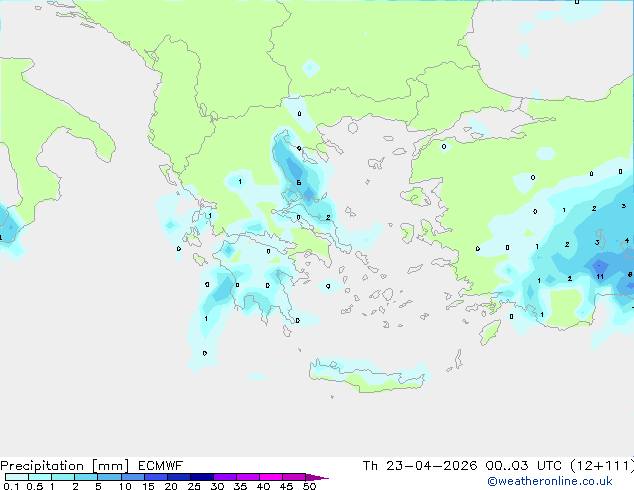Image resolution: width=634 pixels, height=490 pixels.
Task: Select the 25–30 mm legend swatch
Action: point(201,477)
